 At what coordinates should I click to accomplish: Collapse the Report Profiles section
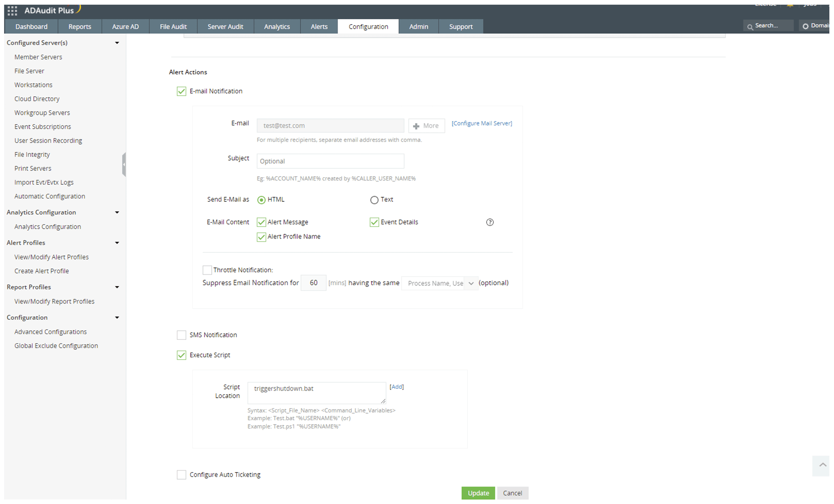coord(117,287)
